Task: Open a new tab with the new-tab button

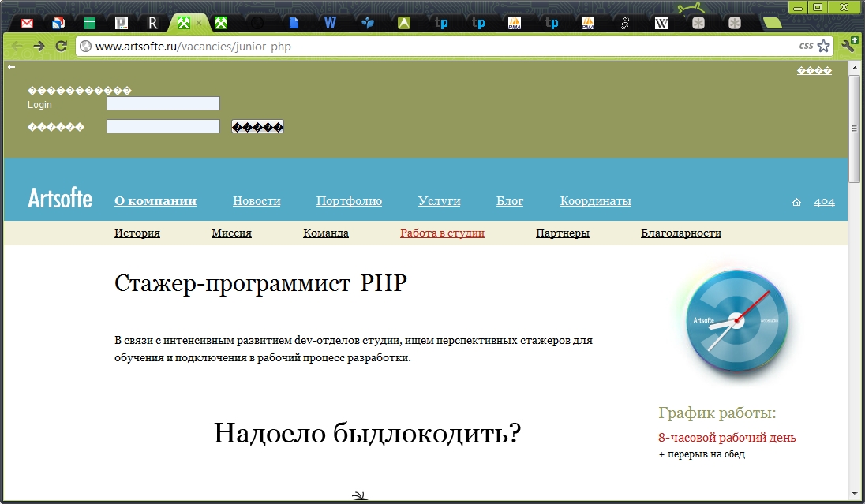Action: [x=773, y=23]
